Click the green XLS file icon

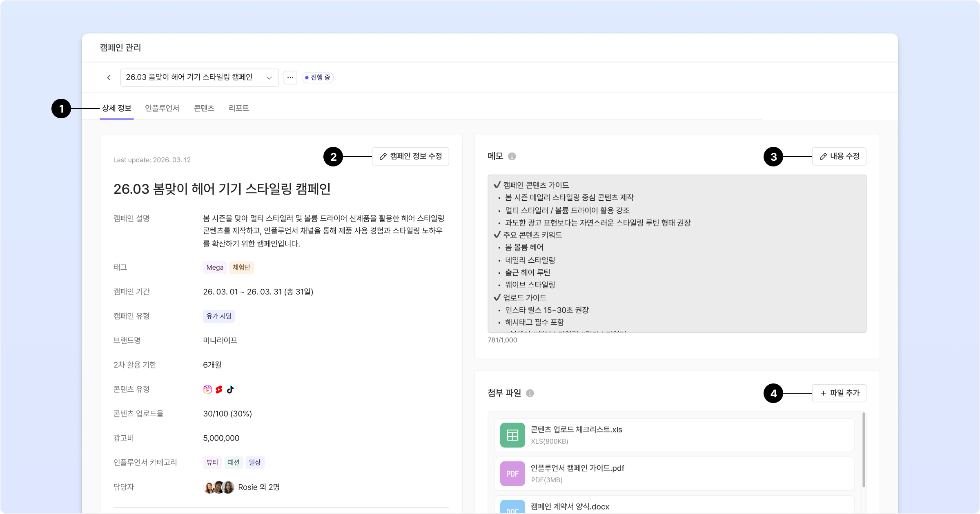click(x=512, y=435)
